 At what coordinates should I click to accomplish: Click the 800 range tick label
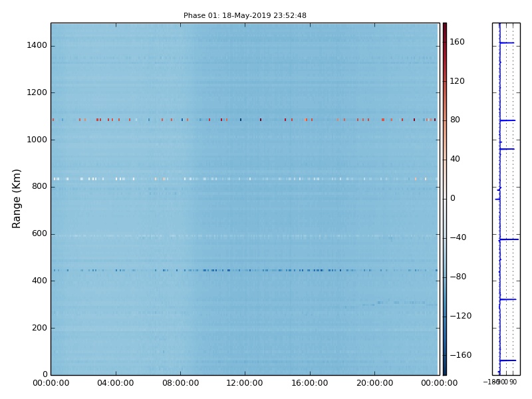point(39,186)
